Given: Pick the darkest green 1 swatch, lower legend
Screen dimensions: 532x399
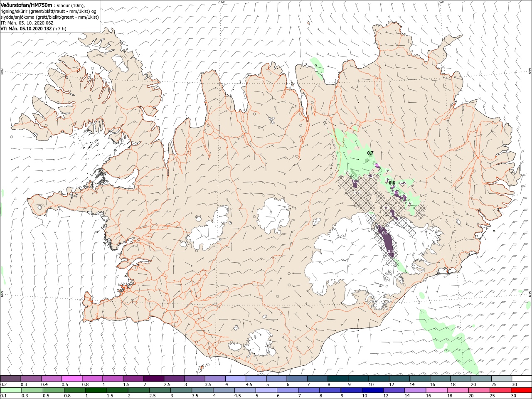Looking at the screenshot, I should tap(96, 390).
